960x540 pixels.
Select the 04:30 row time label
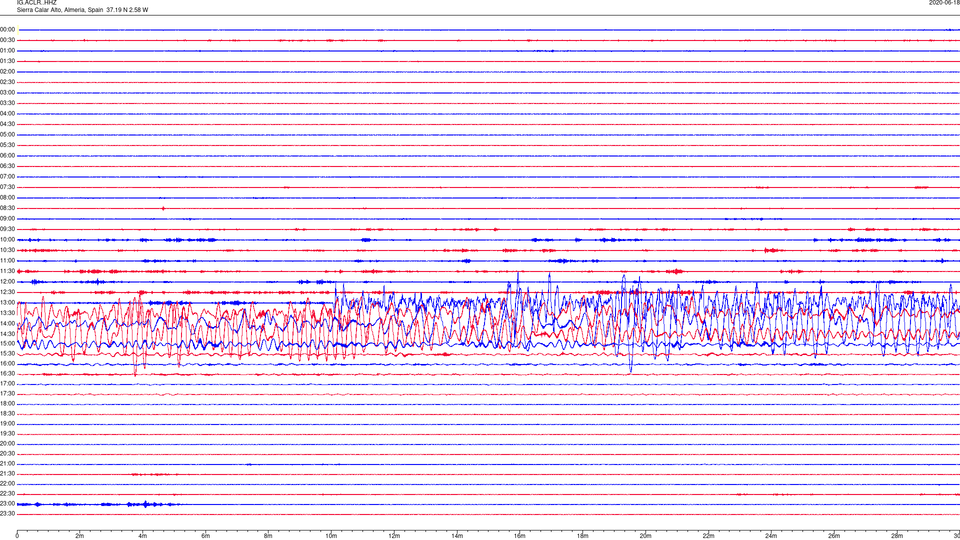[x=7, y=124]
